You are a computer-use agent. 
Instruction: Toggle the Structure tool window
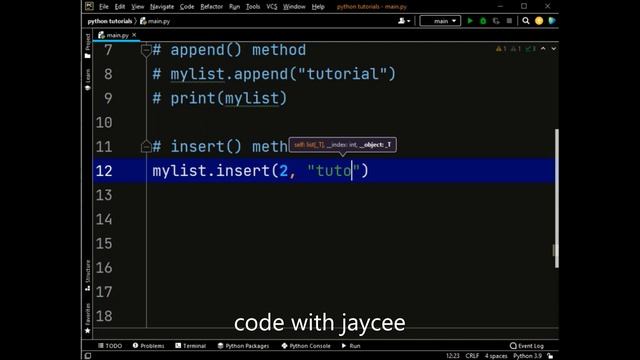[x=87, y=275]
